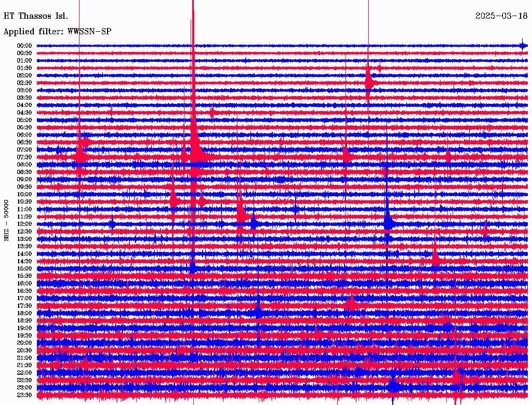Select the 14:00 time row label

24,254
